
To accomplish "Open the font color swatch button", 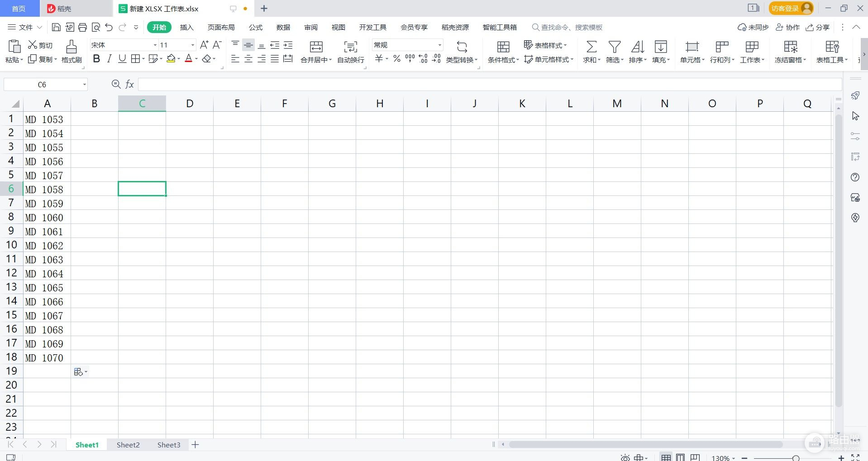I will [189, 58].
